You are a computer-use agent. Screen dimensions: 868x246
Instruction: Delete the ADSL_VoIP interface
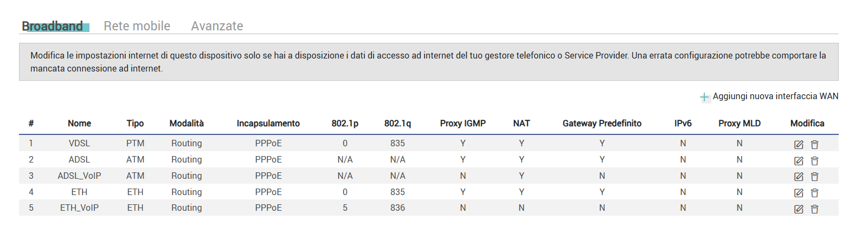coord(814,177)
